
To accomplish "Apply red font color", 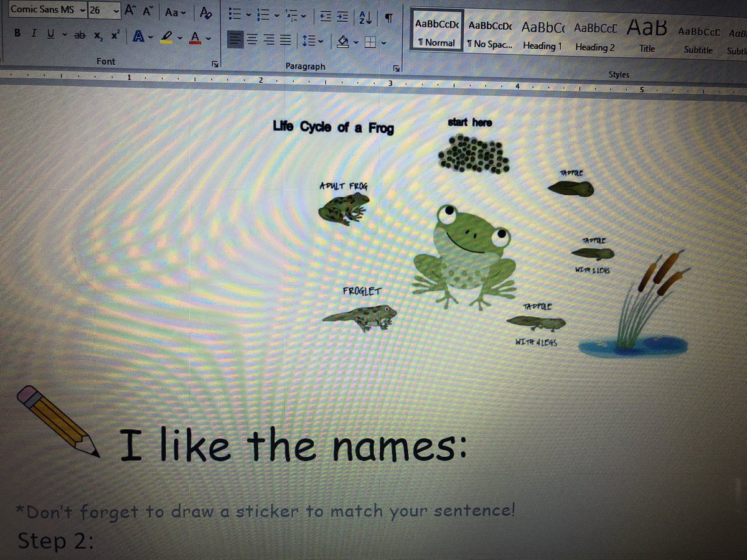I will coord(195,39).
